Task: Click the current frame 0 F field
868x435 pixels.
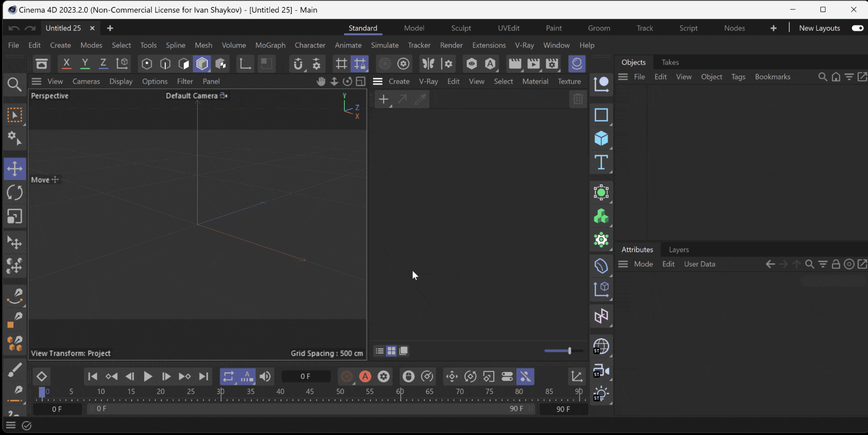Action: tap(306, 376)
